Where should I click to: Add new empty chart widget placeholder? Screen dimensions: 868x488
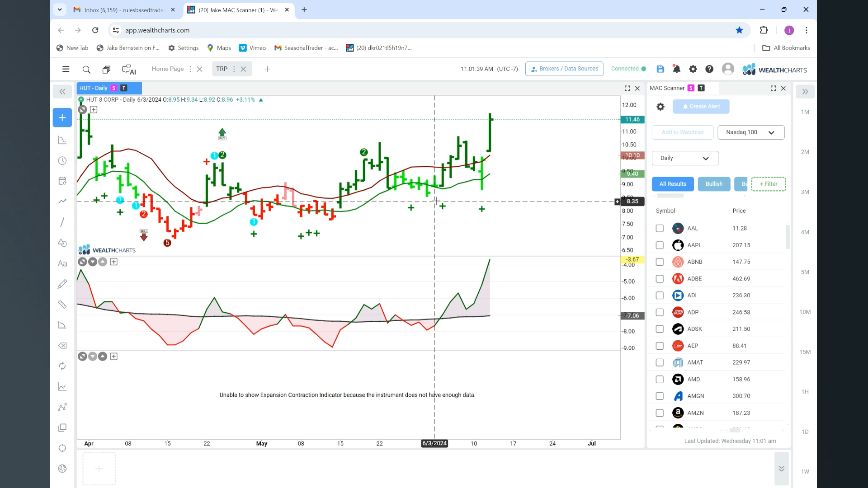(x=99, y=469)
